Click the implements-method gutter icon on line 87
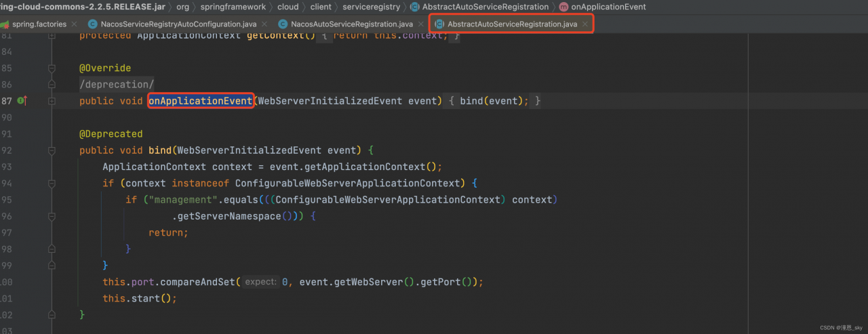 point(22,100)
